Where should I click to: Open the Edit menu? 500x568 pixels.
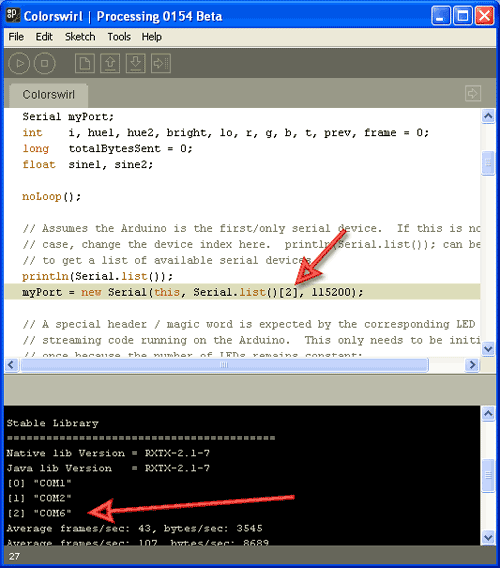(x=44, y=37)
